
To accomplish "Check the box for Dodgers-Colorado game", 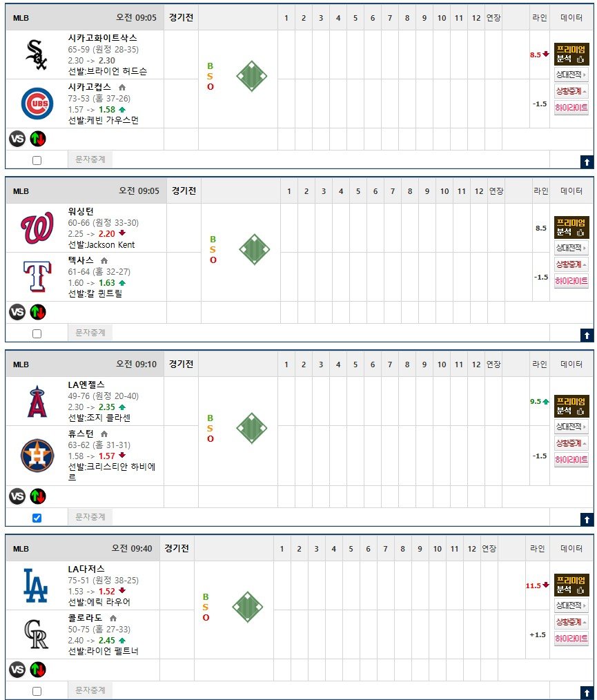I will 37,691.
